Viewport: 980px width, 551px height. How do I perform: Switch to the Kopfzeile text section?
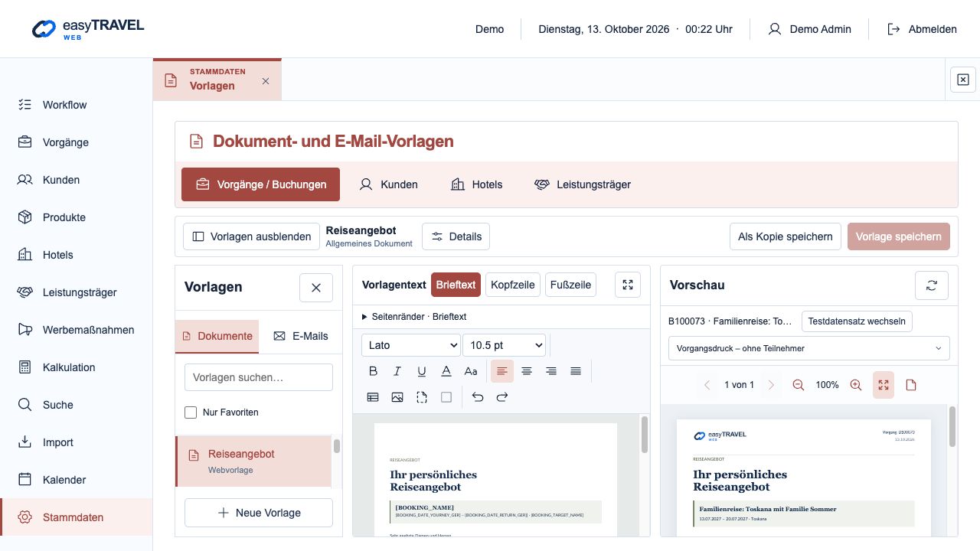[513, 285]
